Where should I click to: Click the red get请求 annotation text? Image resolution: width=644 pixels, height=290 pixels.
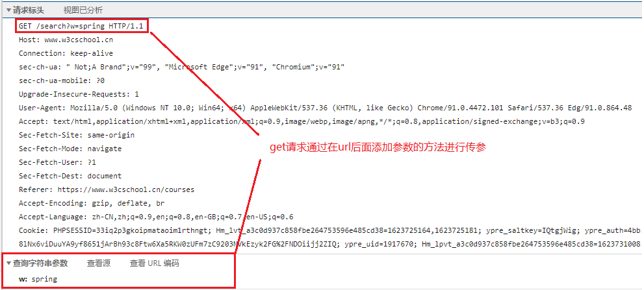pos(378,147)
